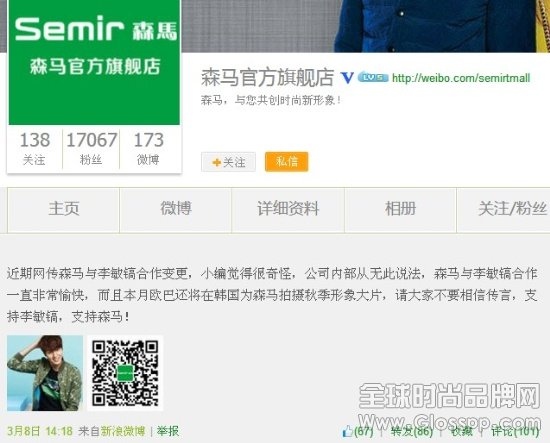
Task: Open the photo of man in camouflage jacket
Action: pyautogui.click(x=45, y=373)
